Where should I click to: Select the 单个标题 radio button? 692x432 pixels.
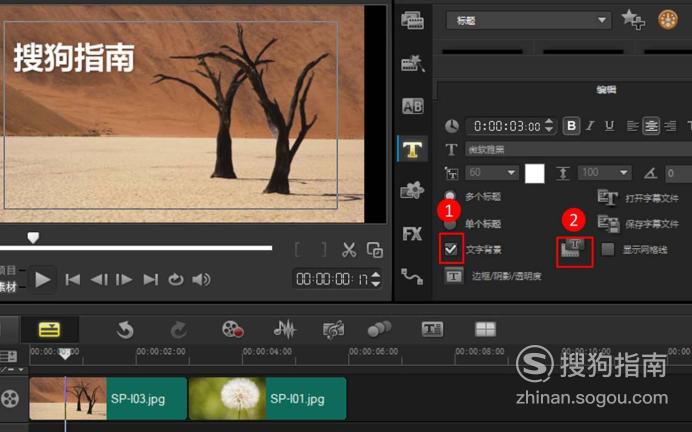[449, 224]
